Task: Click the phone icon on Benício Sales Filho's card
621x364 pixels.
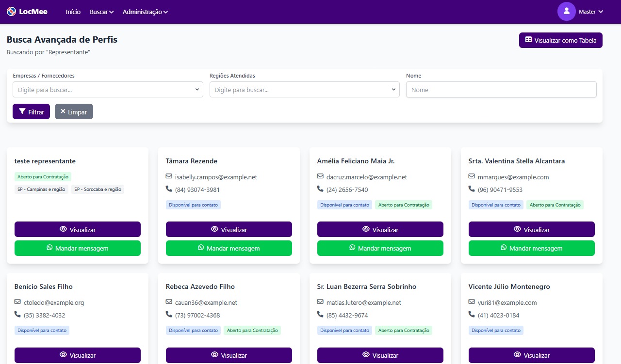Action: point(17,315)
